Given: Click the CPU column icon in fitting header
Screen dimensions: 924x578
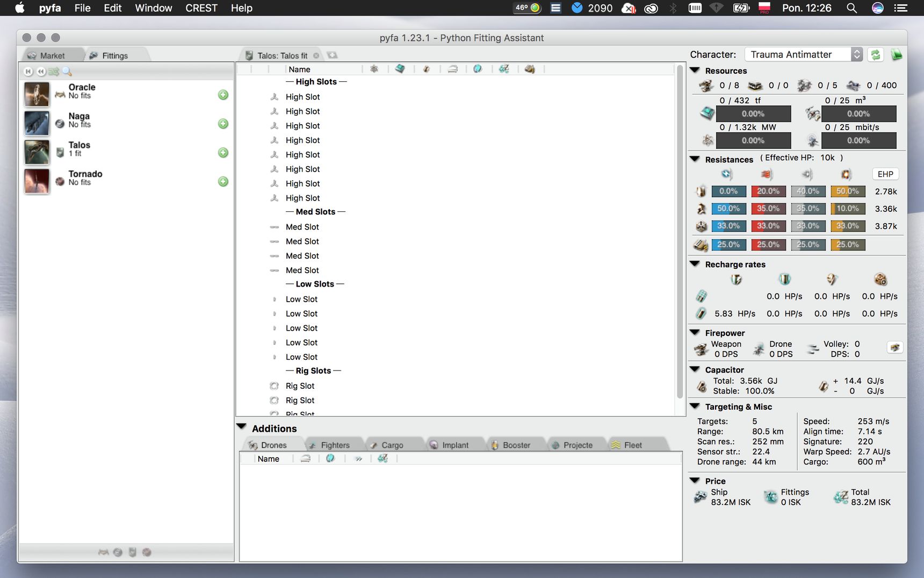Looking at the screenshot, I should [400, 69].
